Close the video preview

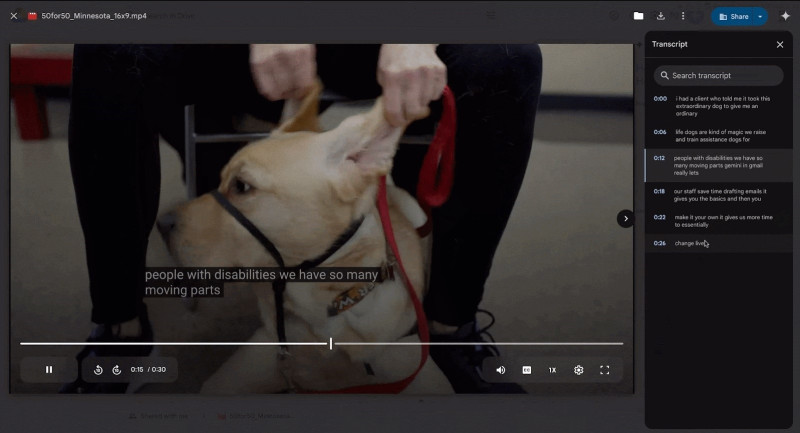(14, 16)
